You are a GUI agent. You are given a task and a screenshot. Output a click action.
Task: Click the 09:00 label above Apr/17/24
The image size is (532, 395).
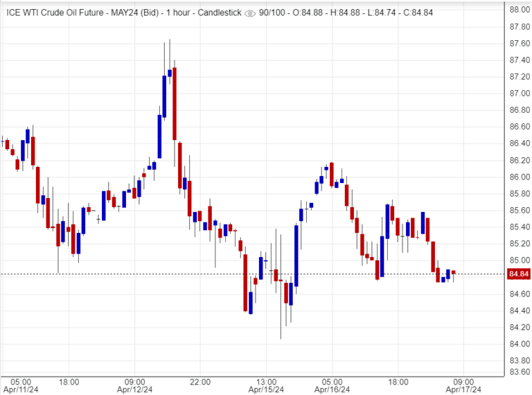[463, 381]
